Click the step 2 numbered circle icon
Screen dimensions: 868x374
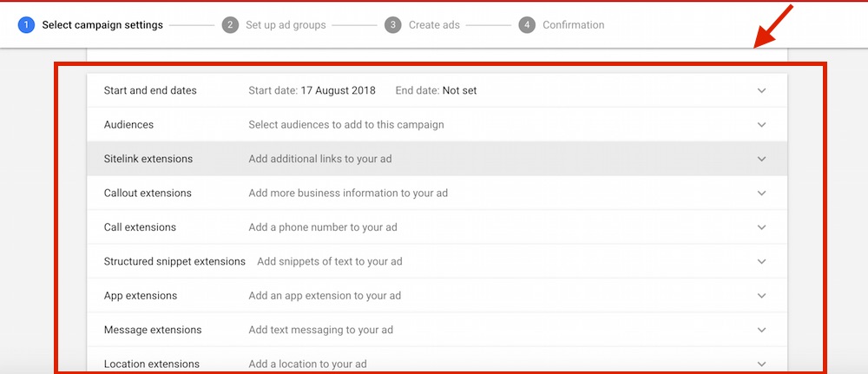[230, 25]
